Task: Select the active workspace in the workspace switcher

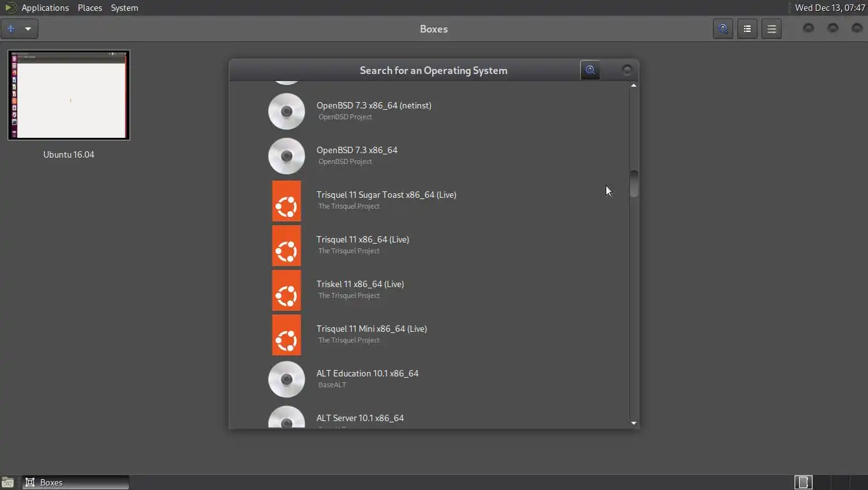Action: (804, 482)
